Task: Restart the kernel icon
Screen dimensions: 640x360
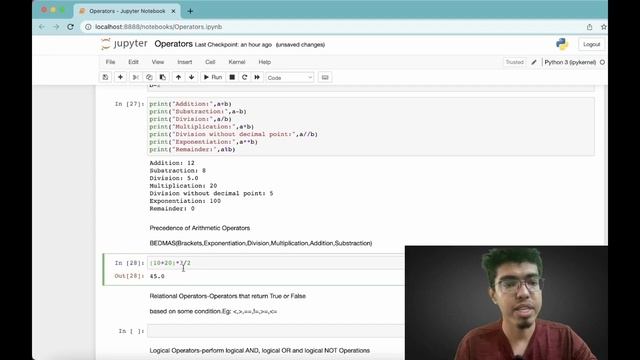Action: point(244,77)
